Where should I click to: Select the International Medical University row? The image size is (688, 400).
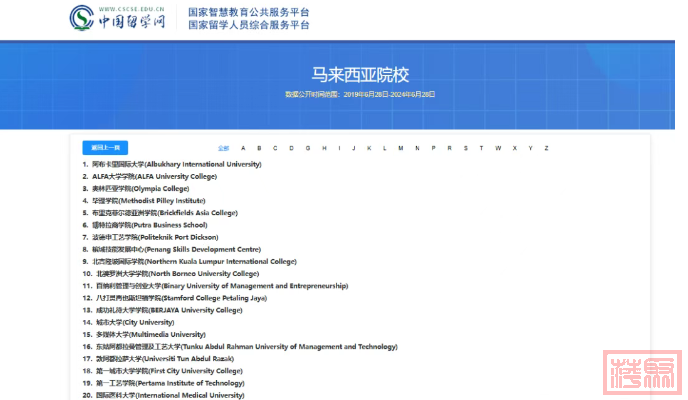click(164, 395)
